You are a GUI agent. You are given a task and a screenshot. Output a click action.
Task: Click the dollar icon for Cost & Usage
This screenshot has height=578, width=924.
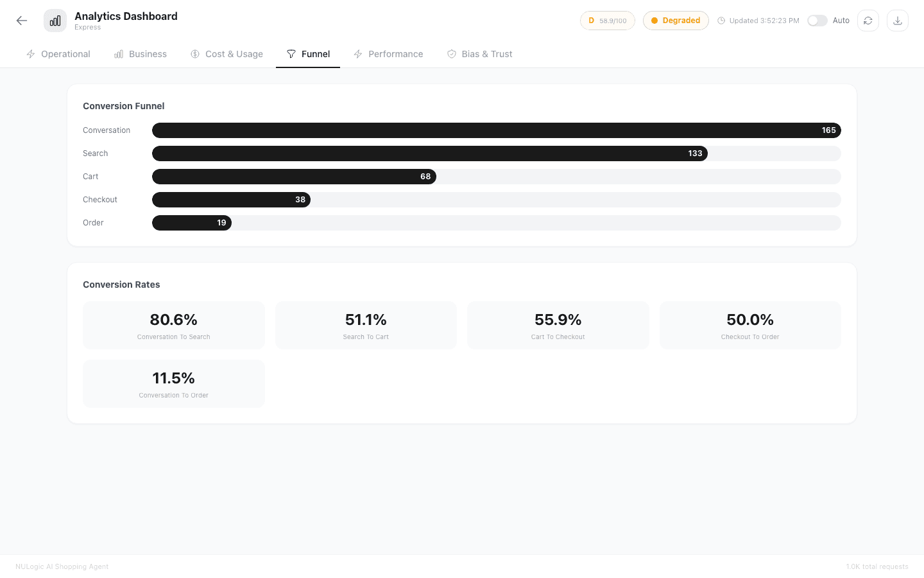[195, 54]
